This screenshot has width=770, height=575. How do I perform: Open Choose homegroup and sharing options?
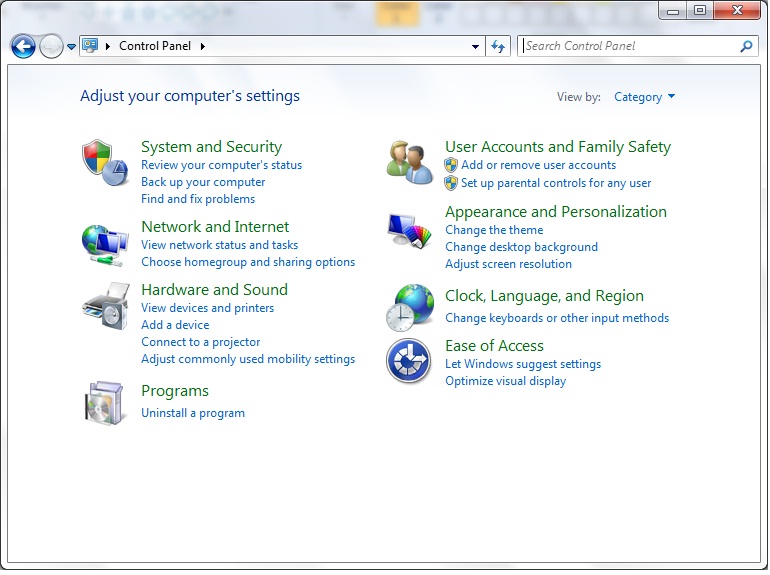pyautogui.click(x=248, y=262)
